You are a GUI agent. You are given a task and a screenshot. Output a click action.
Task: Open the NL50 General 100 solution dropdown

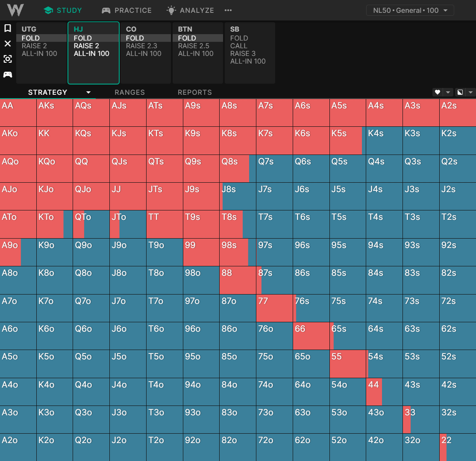pyautogui.click(x=410, y=10)
